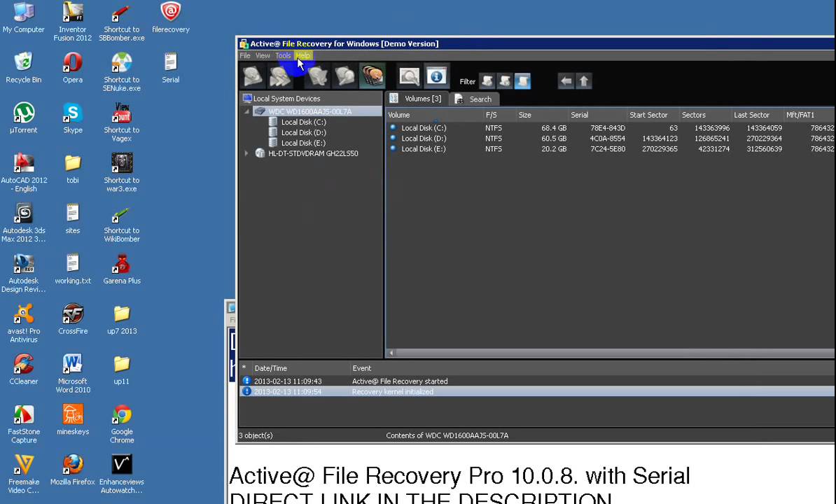Open the CCleaner desktop shortcut
Image resolution: width=836 pixels, height=504 pixels.
click(x=23, y=369)
